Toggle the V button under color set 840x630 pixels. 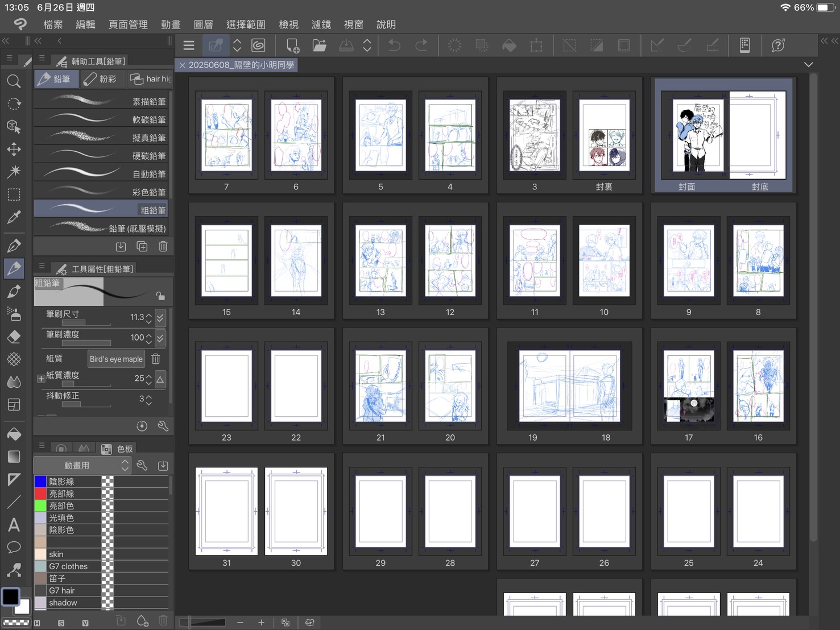(85, 623)
